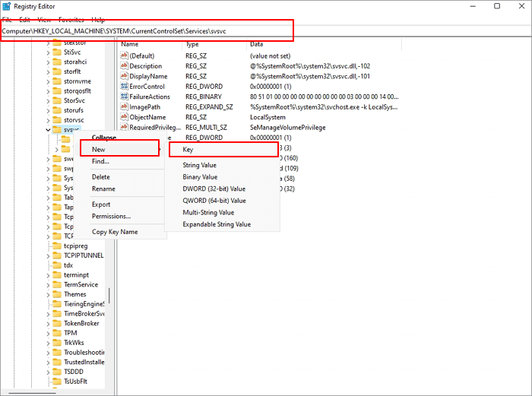Click the StorSvc folder icon
This screenshot has width=532, height=396.
56,100
